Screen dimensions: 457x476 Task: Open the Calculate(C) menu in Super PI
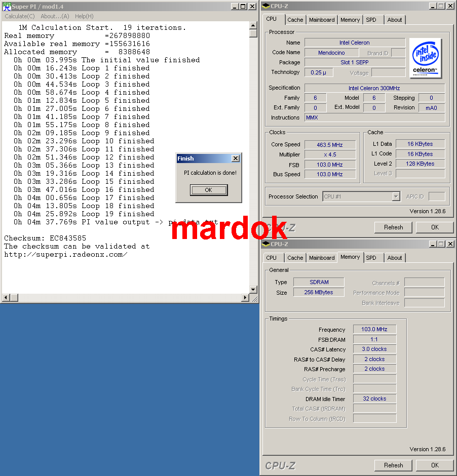(20, 16)
